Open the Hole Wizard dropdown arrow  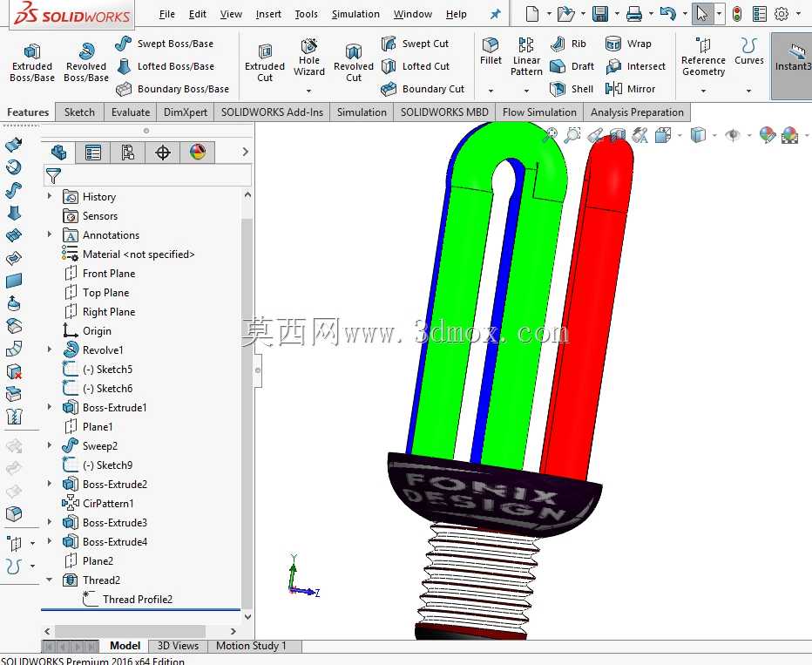click(308, 91)
